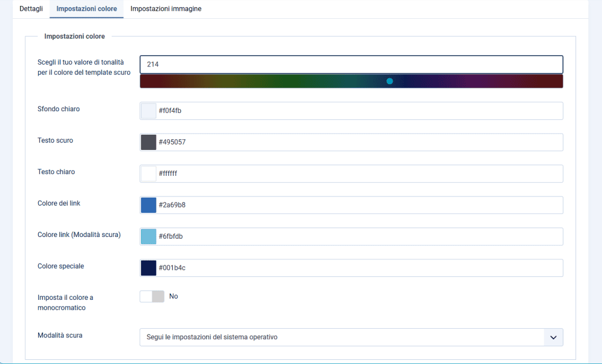Screen dimensions: 602x364
Task: Expand the Modalità scura dropdown
Action: point(341,338)
